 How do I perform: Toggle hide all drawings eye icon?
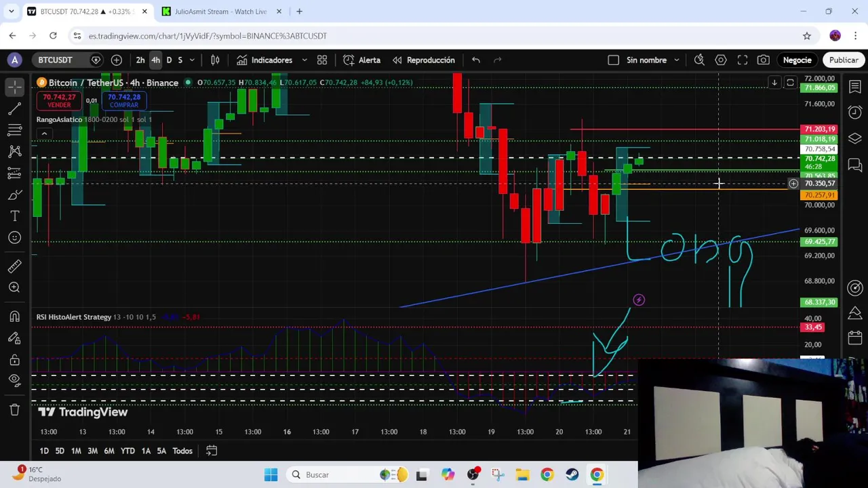[x=14, y=382]
